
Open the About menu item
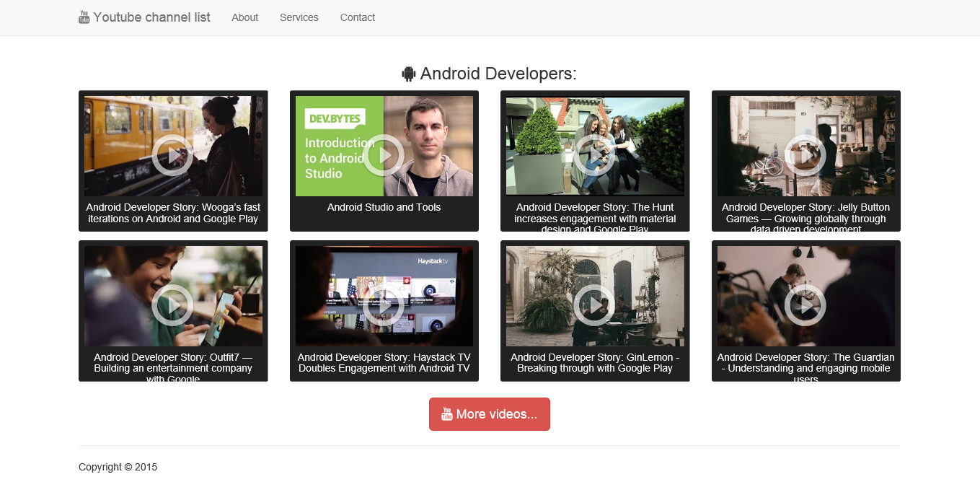click(x=245, y=17)
